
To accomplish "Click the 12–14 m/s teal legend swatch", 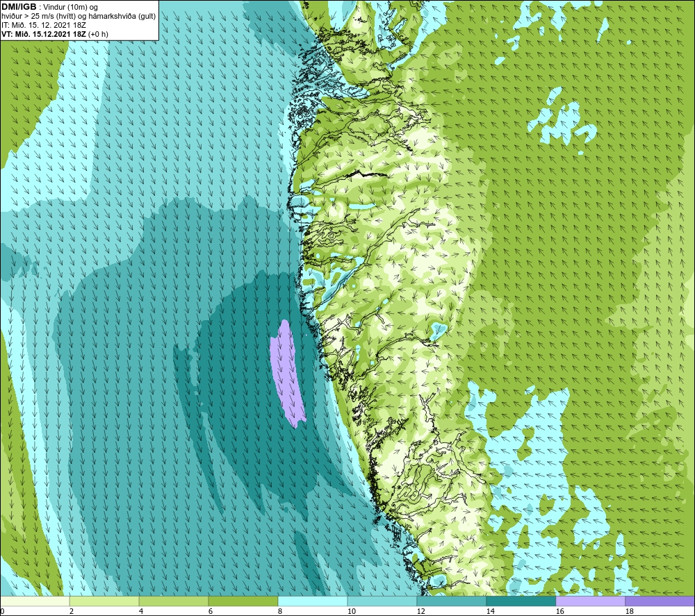I will tap(451, 601).
